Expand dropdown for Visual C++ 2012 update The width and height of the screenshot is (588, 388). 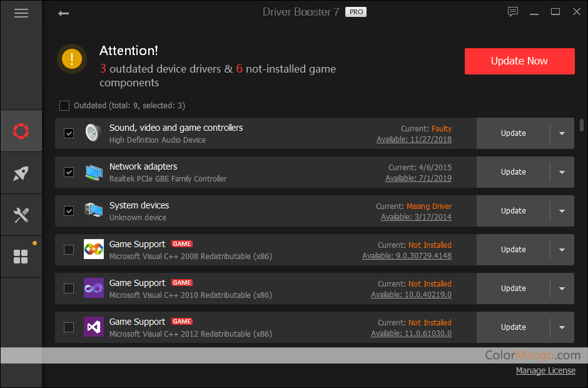click(x=562, y=327)
